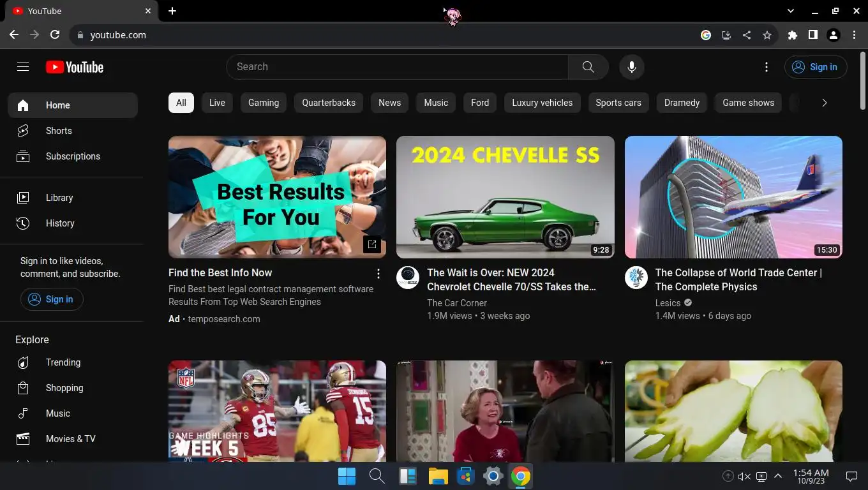Image resolution: width=868 pixels, height=490 pixels.
Task: Click sidebar Sign in button
Action: click(52, 299)
